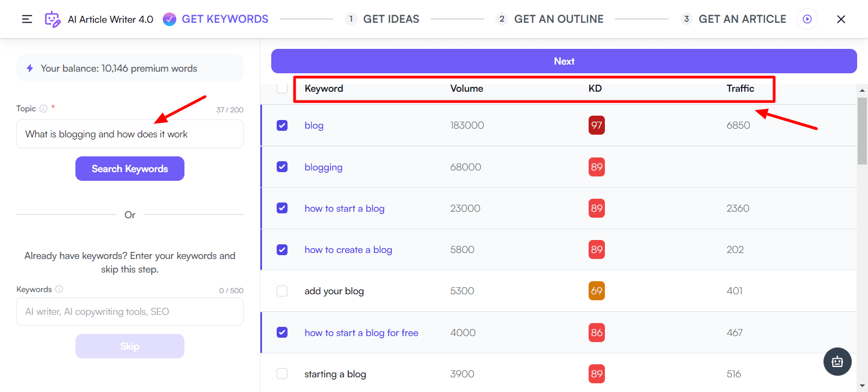This screenshot has width=868, height=392.
Task: Click the lightning balance icon
Action: pos(30,68)
